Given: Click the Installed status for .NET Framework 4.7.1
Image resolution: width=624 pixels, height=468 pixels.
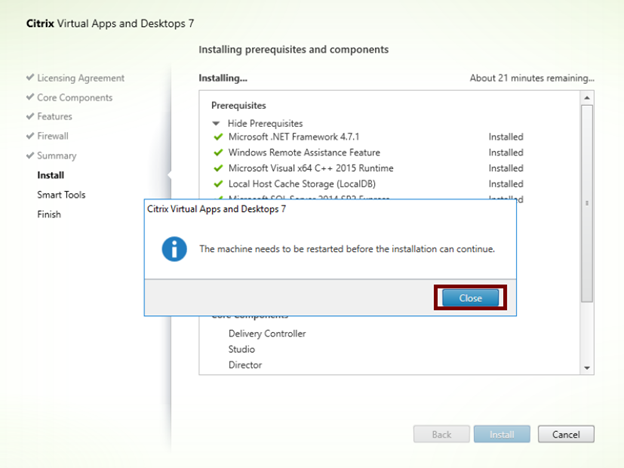Looking at the screenshot, I should [x=506, y=137].
